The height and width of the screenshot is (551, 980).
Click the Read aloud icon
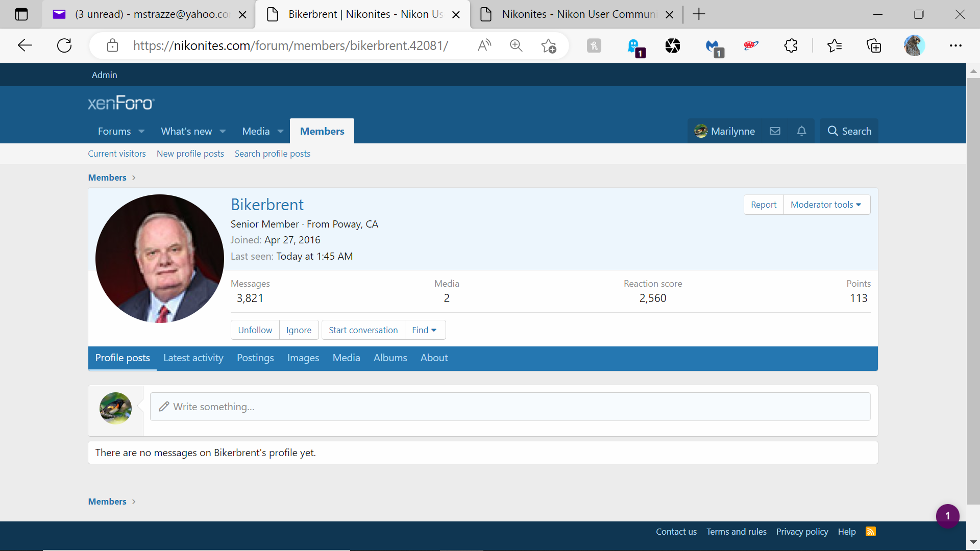(x=484, y=45)
